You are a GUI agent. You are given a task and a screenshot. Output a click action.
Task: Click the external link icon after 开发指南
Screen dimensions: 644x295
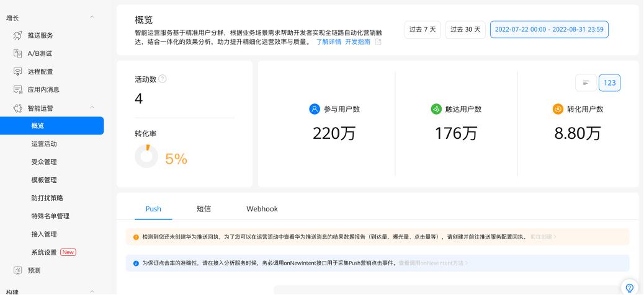pyautogui.click(x=378, y=42)
